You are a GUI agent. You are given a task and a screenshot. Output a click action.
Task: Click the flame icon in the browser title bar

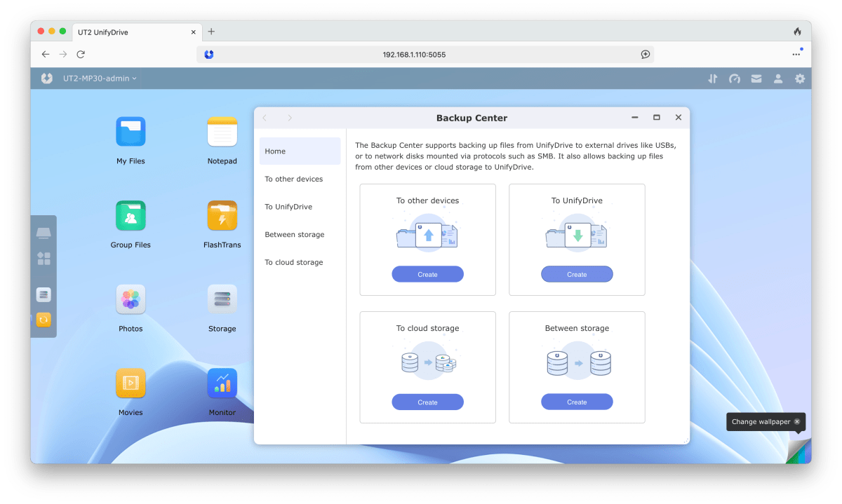click(797, 32)
